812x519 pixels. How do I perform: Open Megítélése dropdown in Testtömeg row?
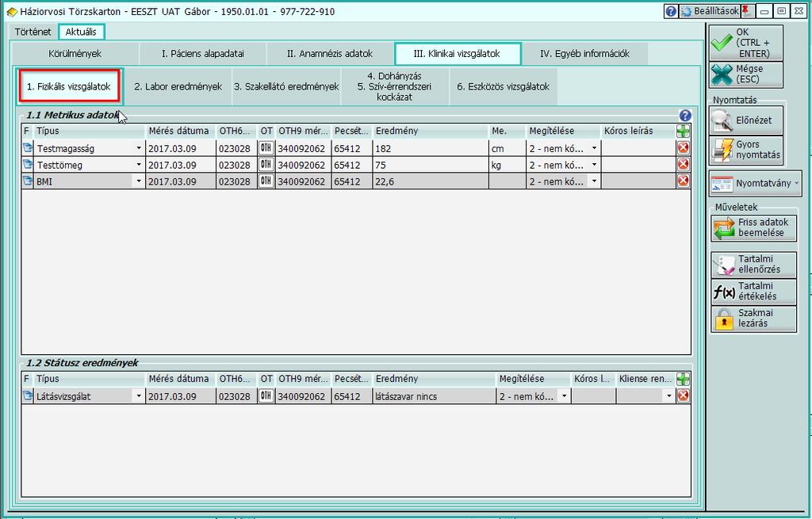tap(594, 165)
